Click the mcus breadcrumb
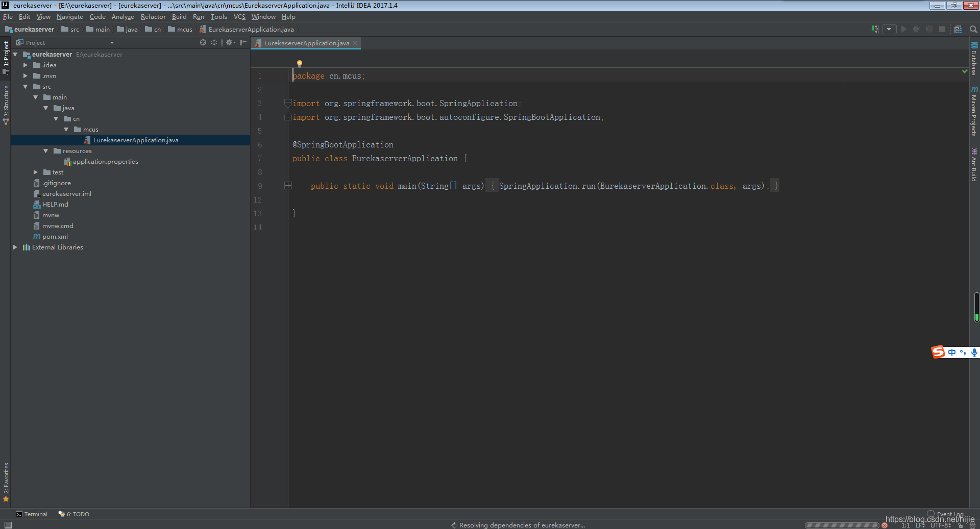The height and width of the screenshot is (529, 980). 180,30
